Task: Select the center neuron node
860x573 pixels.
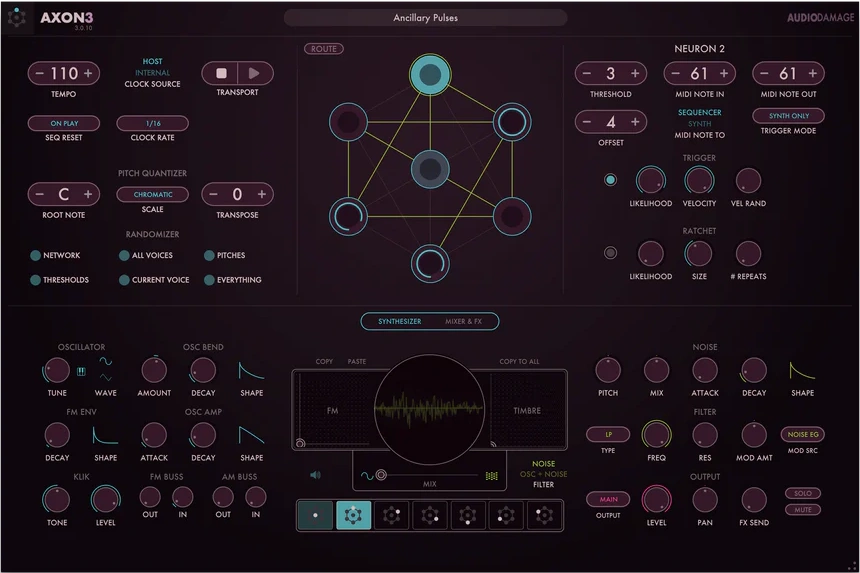Action: point(430,169)
